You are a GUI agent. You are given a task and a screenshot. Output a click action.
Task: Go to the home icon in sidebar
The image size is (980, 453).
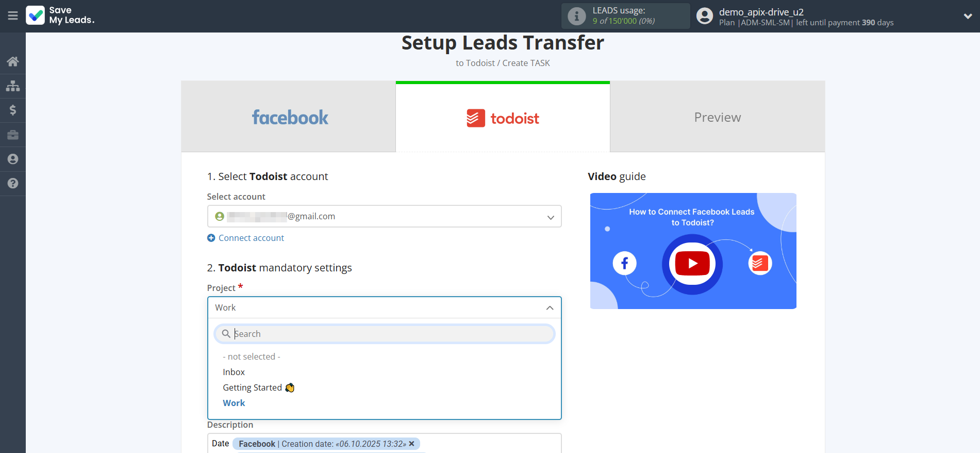(13, 61)
